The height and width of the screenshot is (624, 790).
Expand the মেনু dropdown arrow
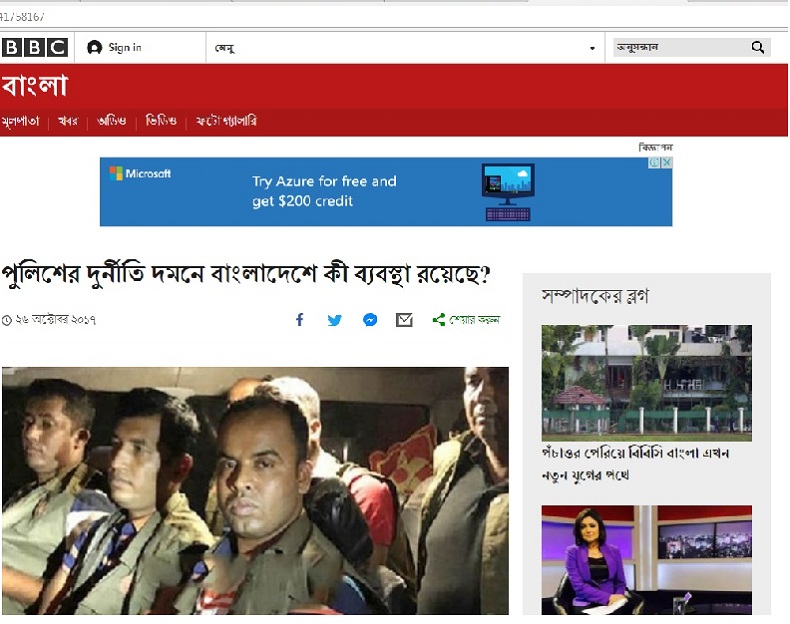(x=592, y=48)
